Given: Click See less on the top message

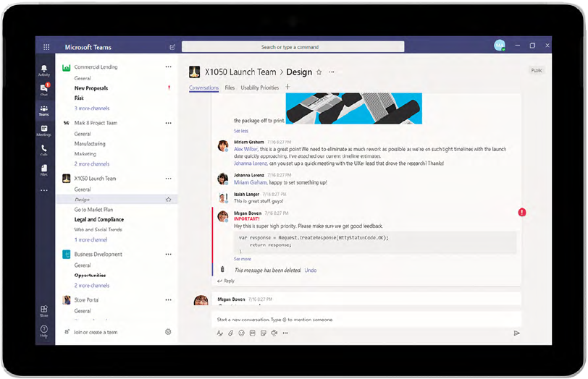Looking at the screenshot, I should [x=240, y=131].
